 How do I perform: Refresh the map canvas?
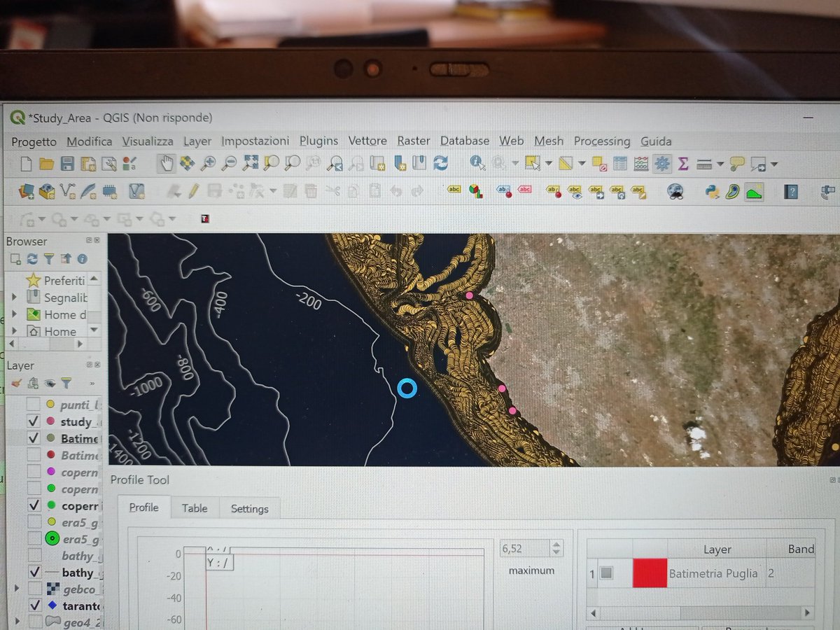pos(440,164)
